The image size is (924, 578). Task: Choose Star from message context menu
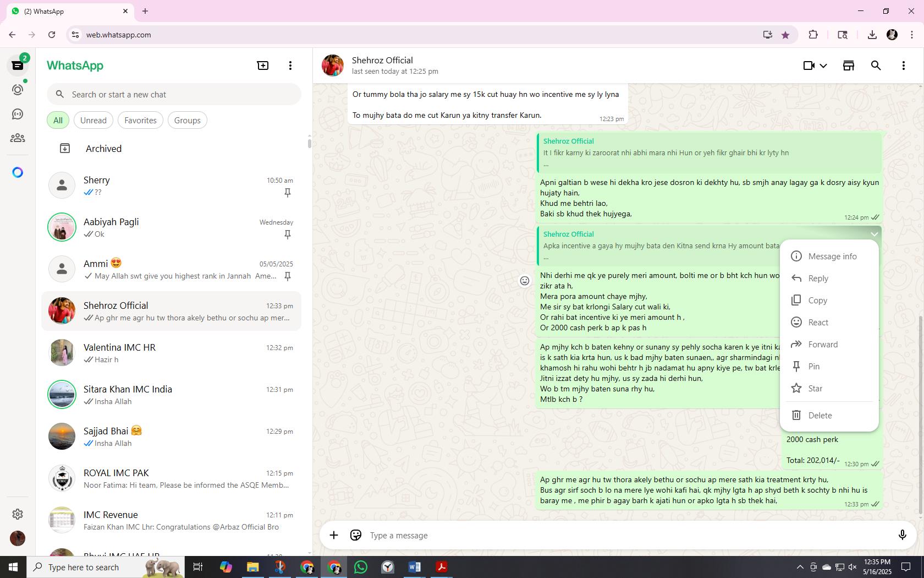(829, 389)
